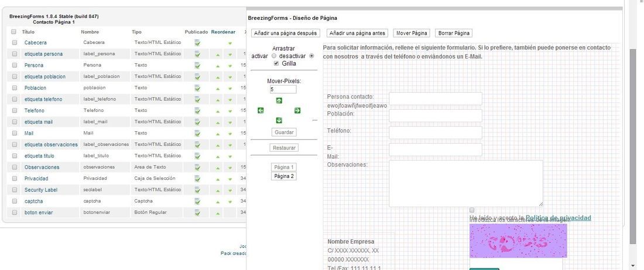This screenshot has height=270, width=644.
Task: Check the boton enviar row checkbox
Action: click(x=15, y=213)
